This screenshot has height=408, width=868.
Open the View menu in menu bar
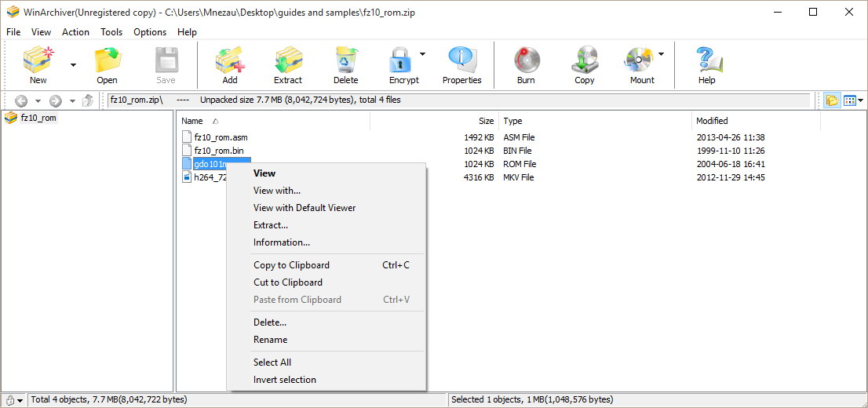tap(41, 32)
